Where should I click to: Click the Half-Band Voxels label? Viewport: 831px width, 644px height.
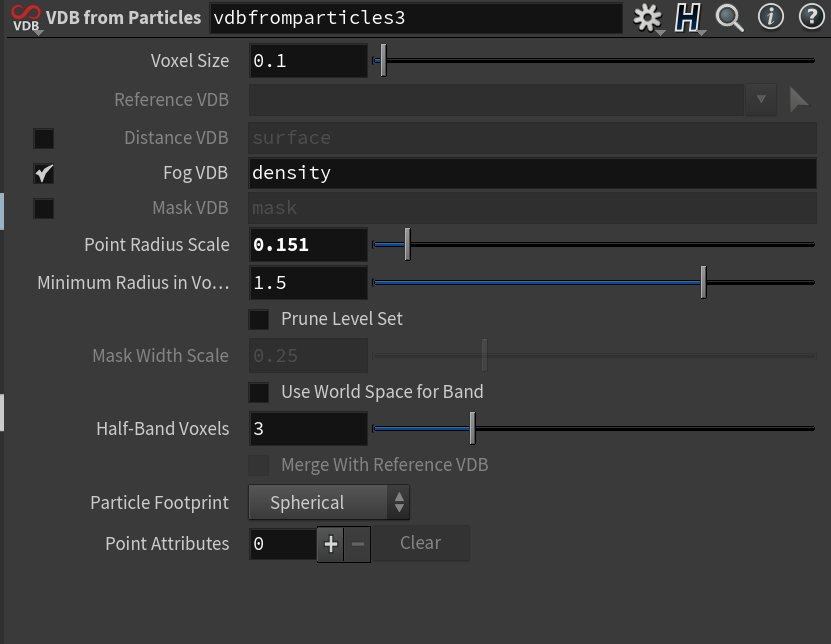pyautogui.click(x=163, y=428)
